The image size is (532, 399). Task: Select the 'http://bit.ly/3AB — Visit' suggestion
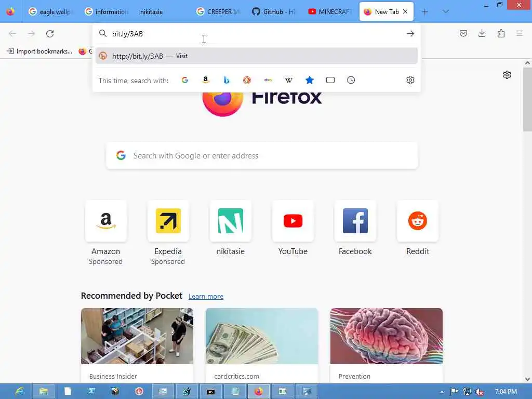[x=257, y=56]
